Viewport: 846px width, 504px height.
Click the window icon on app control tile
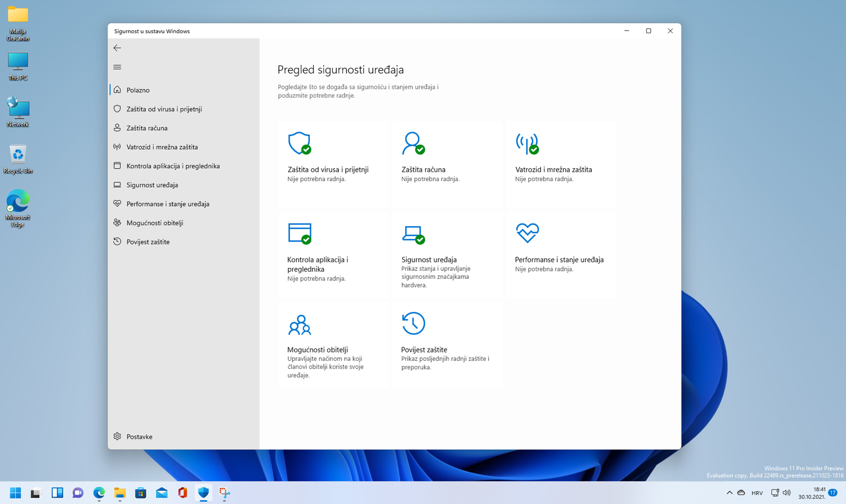click(x=299, y=234)
